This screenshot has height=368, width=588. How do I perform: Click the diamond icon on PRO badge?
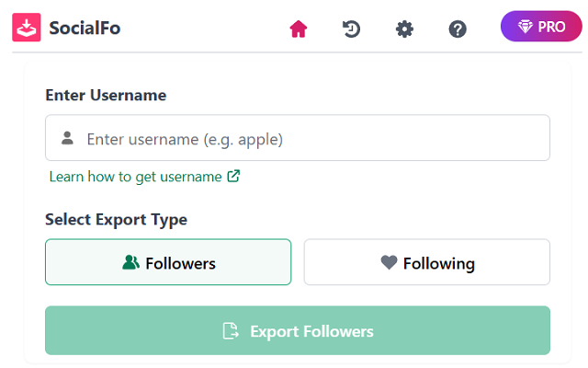click(x=525, y=28)
